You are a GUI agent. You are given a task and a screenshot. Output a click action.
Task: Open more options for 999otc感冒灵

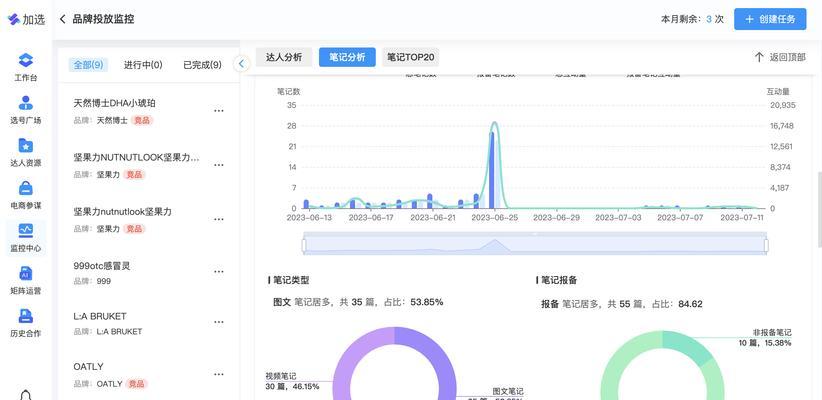pyautogui.click(x=219, y=272)
